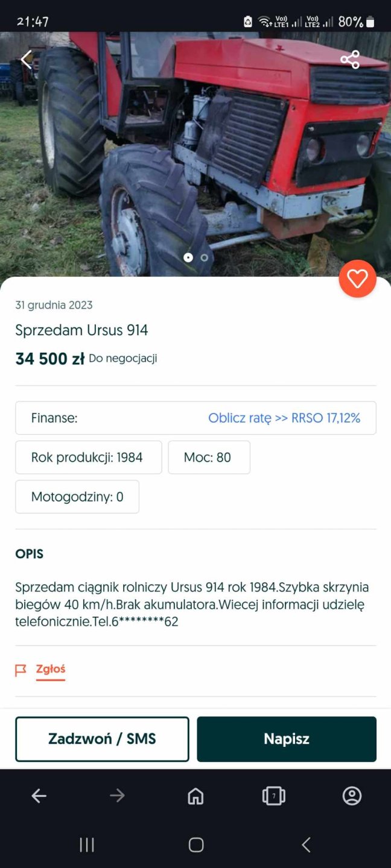Switch to the second photo indicator dot
The image size is (391, 868).
click(205, 257)
